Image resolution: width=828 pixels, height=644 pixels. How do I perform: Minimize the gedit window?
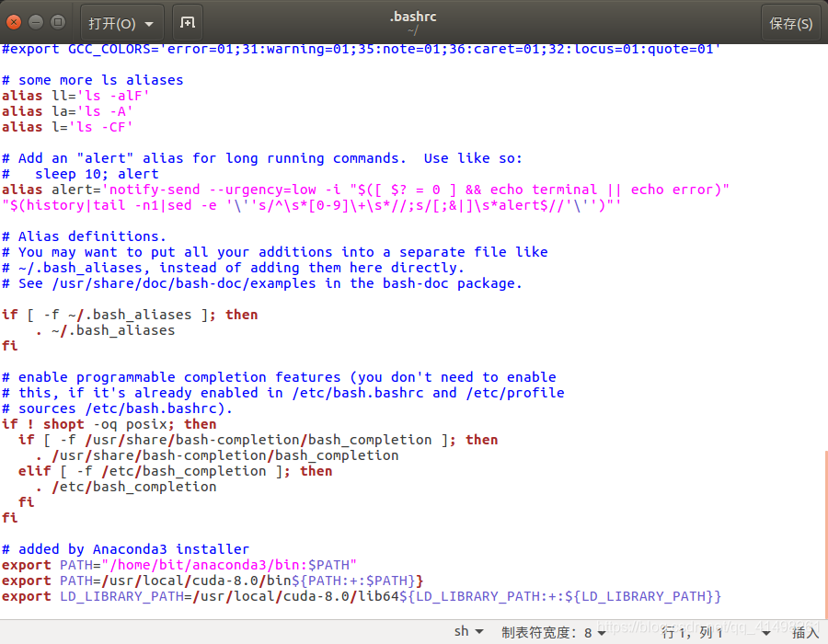(36, 22)
